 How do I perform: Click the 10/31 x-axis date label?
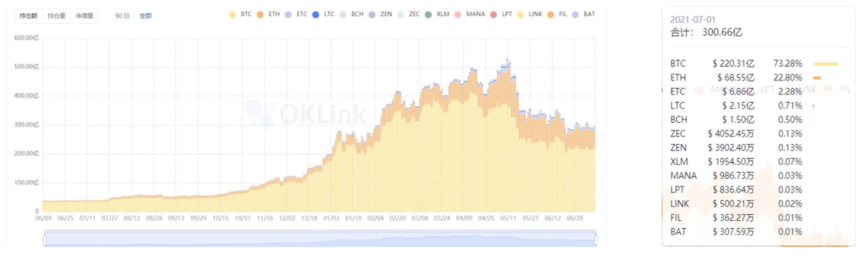242,218
